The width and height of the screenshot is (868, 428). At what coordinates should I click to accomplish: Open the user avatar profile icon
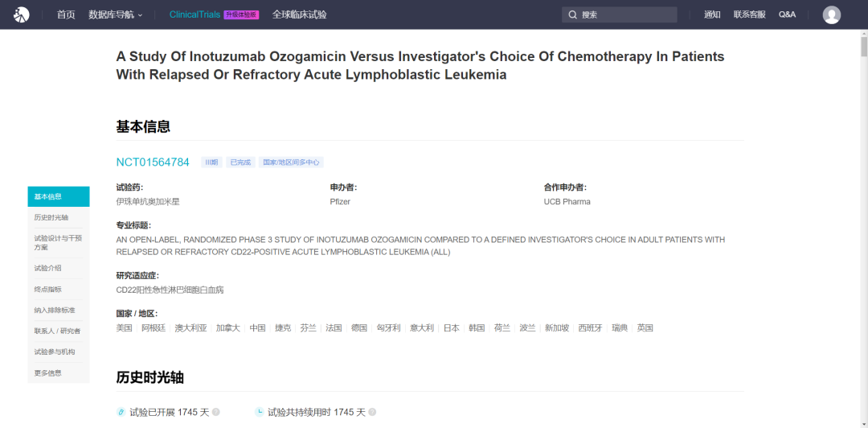832,15
